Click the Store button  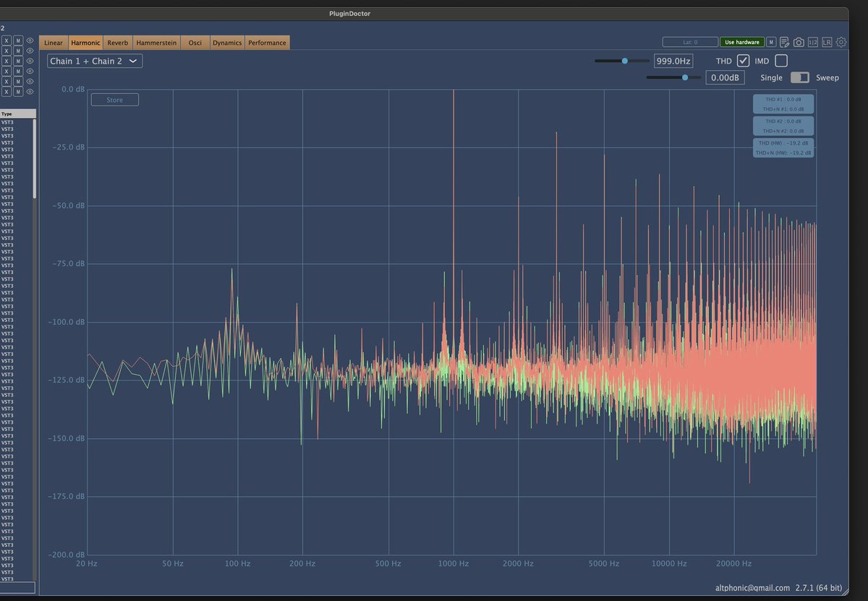[x=115, y=100]
